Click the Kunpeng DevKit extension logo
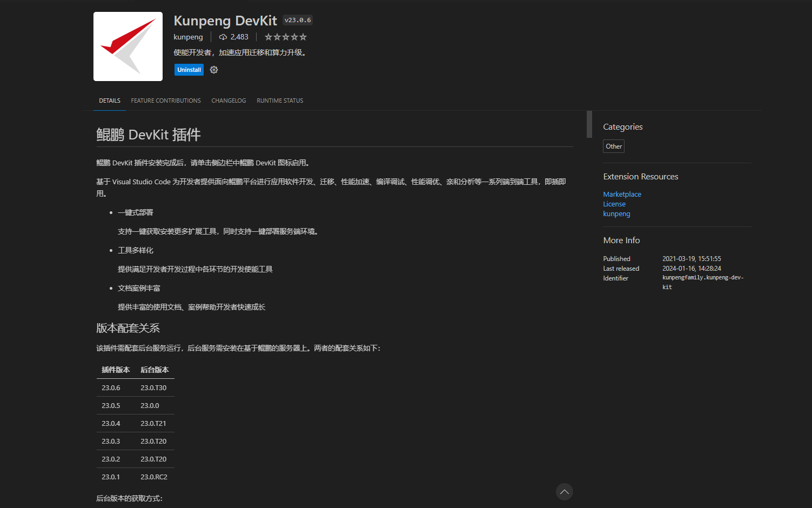The image size is (812, 508). (x=128, y=46)
